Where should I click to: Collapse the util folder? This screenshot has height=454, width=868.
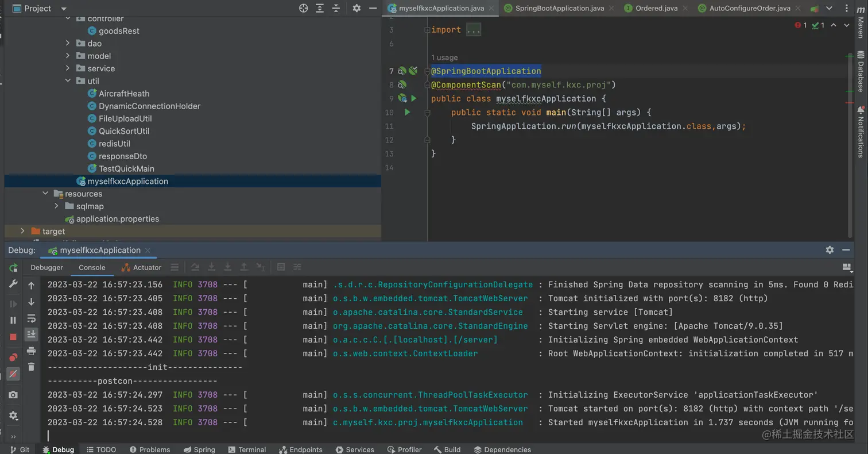click(68, 81)
